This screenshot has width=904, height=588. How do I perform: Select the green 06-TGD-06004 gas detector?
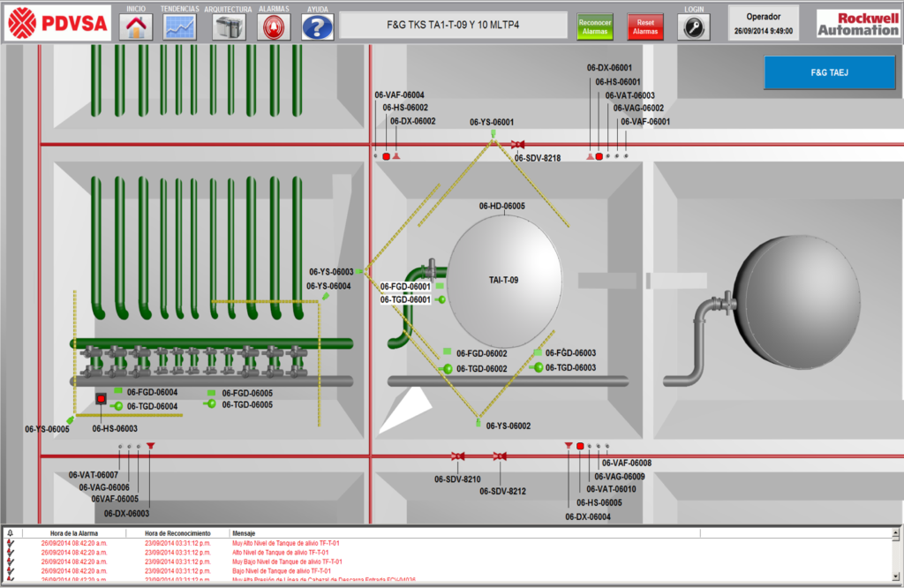117,406
